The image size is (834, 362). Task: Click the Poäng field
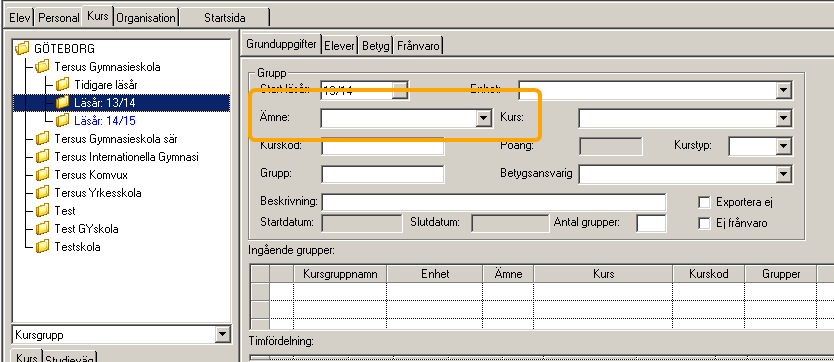pos(611,146)
